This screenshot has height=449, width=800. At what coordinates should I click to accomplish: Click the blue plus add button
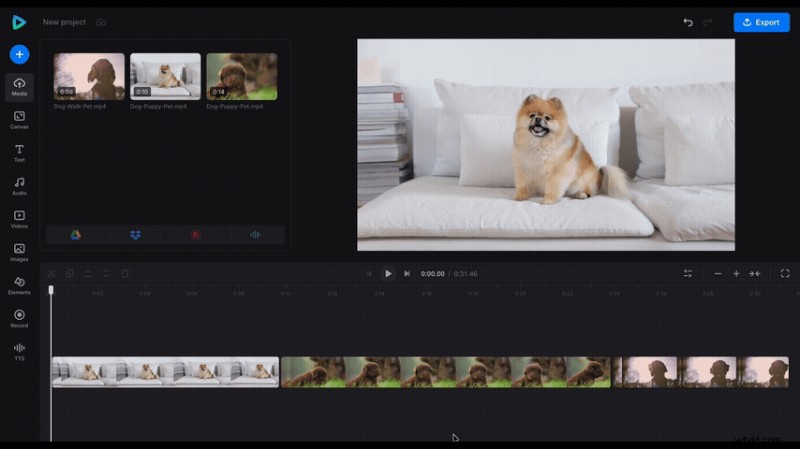[x=19, y=55]
